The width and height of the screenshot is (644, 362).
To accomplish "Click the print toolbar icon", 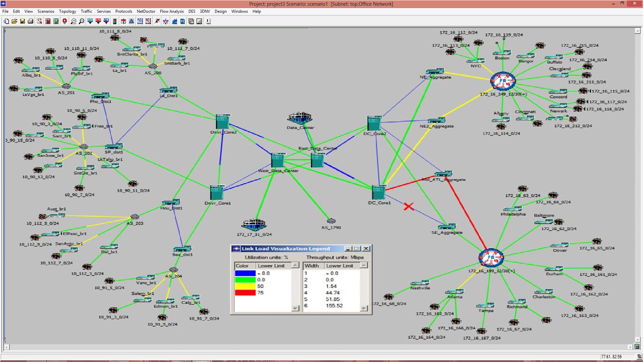I will (x=31, y=21).
